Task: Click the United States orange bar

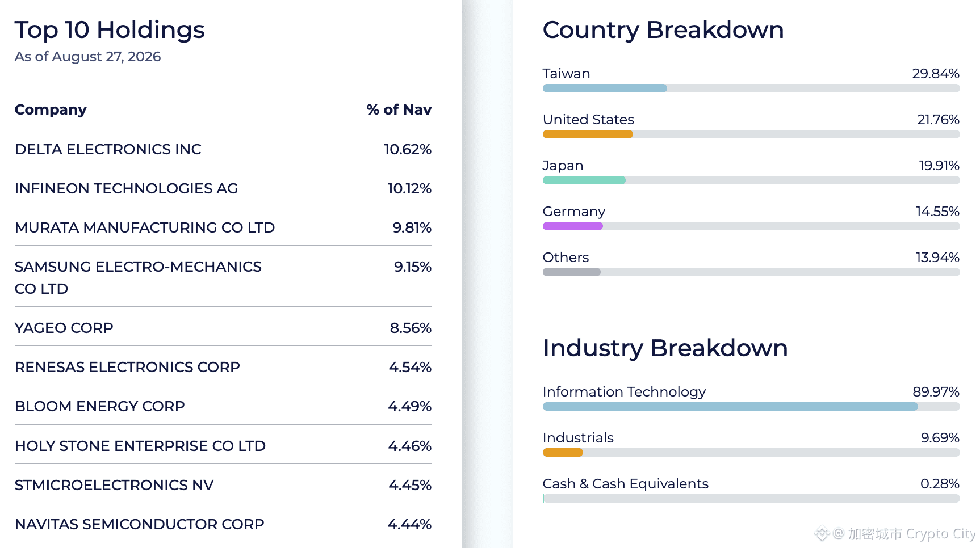Action: (x=588, y=134)
